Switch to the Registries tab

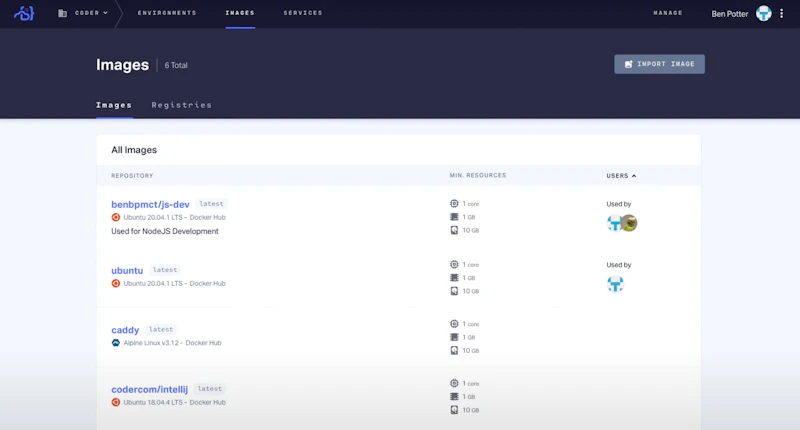pos(181,105)
